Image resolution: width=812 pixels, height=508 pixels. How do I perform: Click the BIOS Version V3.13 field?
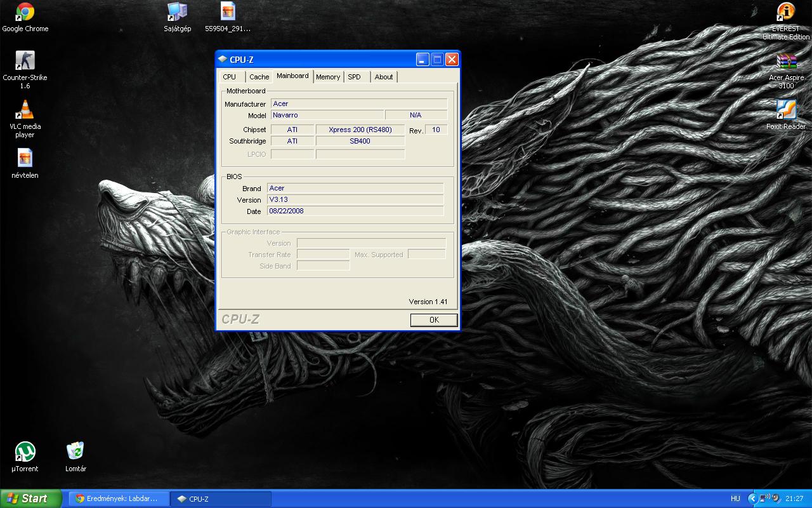(x=355, y=199)
